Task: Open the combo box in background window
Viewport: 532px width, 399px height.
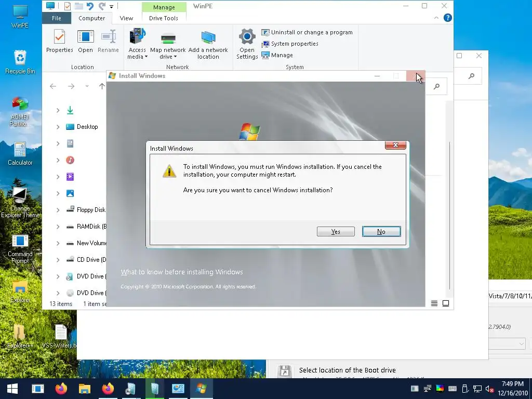Action: point(507,344)
